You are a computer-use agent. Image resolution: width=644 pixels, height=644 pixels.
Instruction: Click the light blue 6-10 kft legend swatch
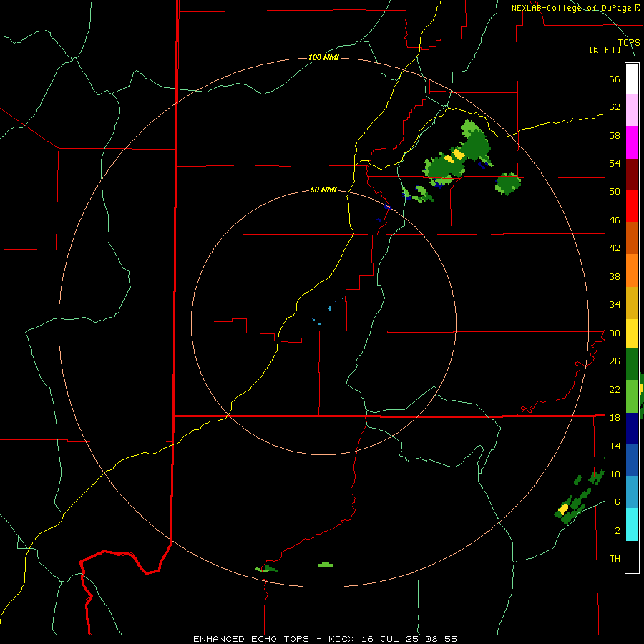tap(632, 492)
